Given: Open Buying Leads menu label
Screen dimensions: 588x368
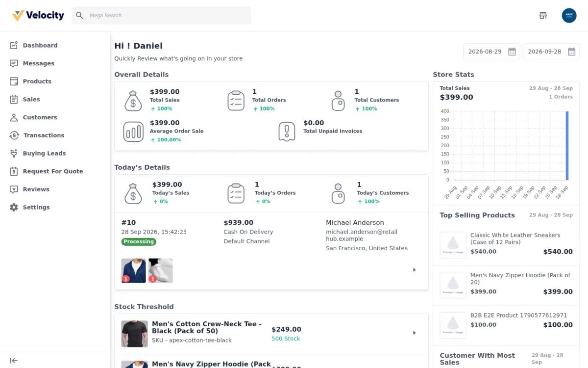Looking at the screenshot, I should click(44, 153).
